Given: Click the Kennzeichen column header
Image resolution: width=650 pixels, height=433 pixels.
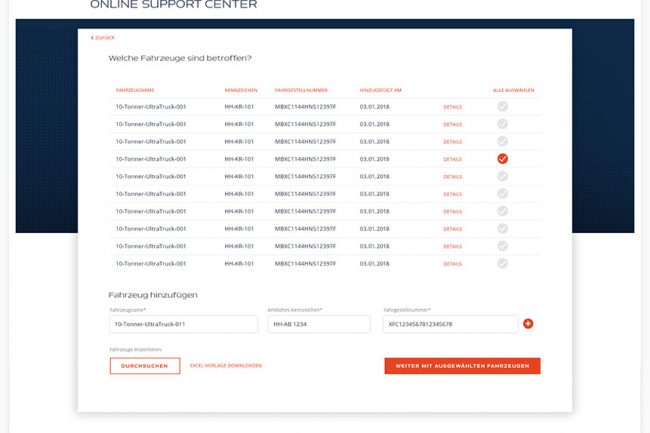Looking at the screenshot, I should pyautogui.click(x=241, y=90).
